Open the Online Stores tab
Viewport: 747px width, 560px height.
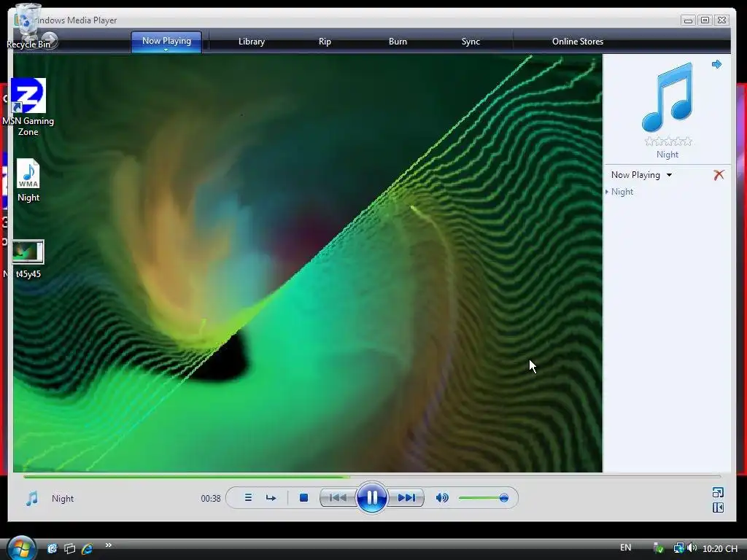click(x=578, y=42)
